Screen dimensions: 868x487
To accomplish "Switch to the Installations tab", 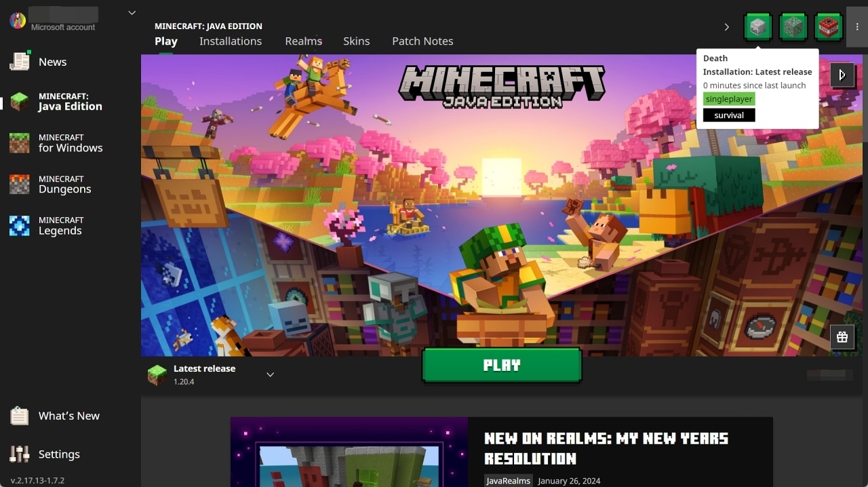I will click(x=231, y=41).
